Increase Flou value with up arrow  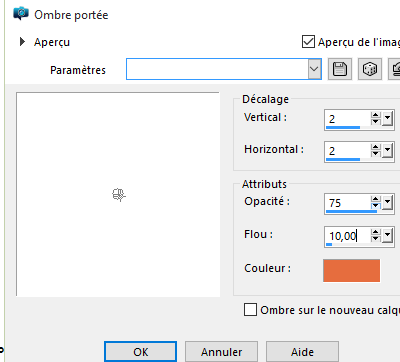[375, 232]
